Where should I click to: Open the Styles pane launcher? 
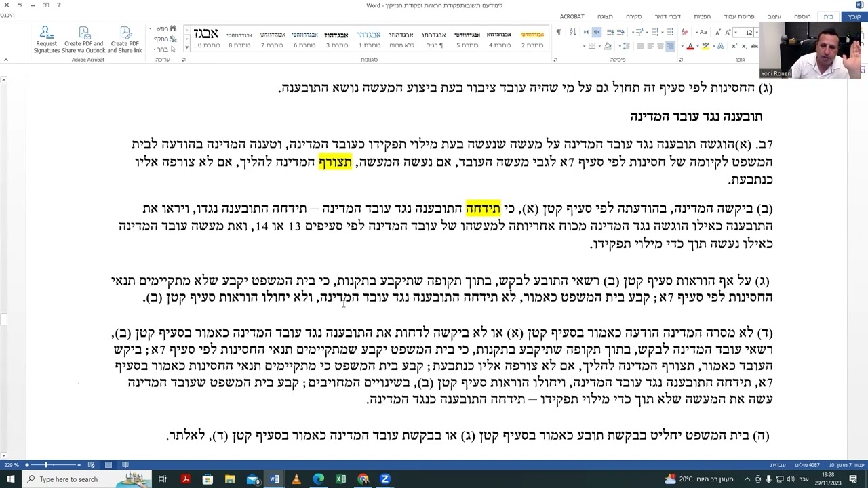[x=183, y=60]
